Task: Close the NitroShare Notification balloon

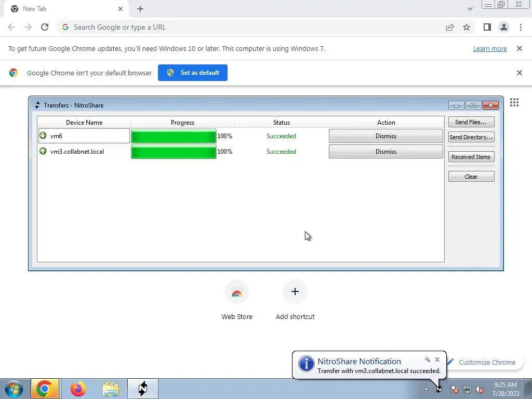Action: pos(437,360)
